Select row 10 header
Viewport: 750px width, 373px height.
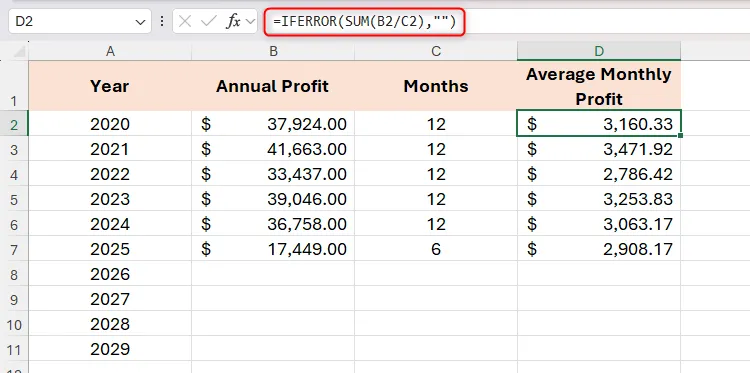(x=14, y=323)
